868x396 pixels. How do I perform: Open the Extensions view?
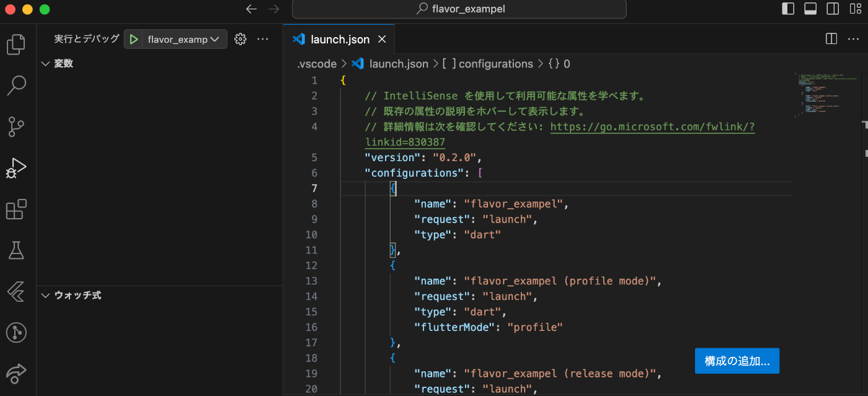16,209
